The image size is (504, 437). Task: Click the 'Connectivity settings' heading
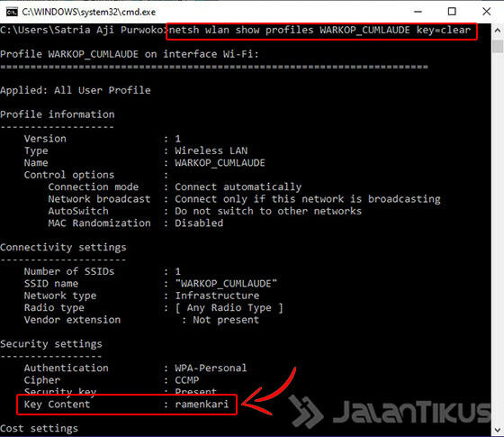[x=63, y=248]
